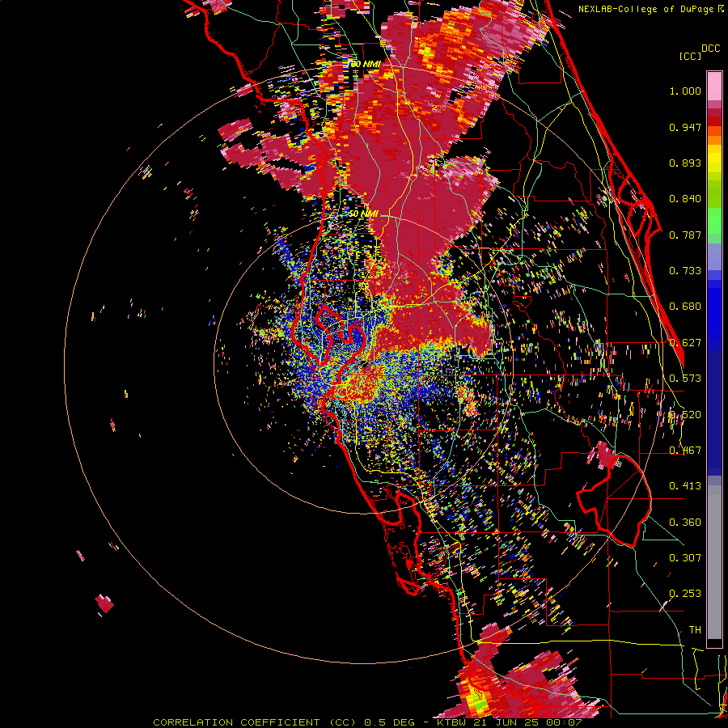728x728 pixels.
Task: Select the 0.360 color scale value
Action: (x=685, y=523)
